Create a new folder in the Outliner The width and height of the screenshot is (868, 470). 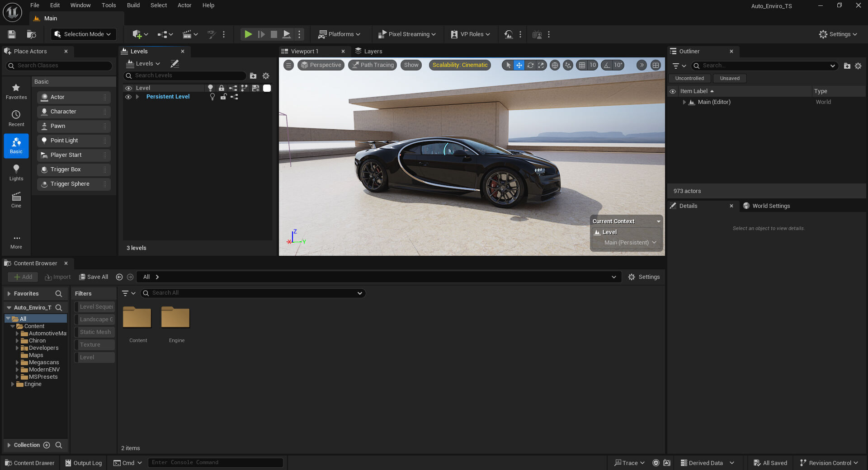[x=847, y=66]
